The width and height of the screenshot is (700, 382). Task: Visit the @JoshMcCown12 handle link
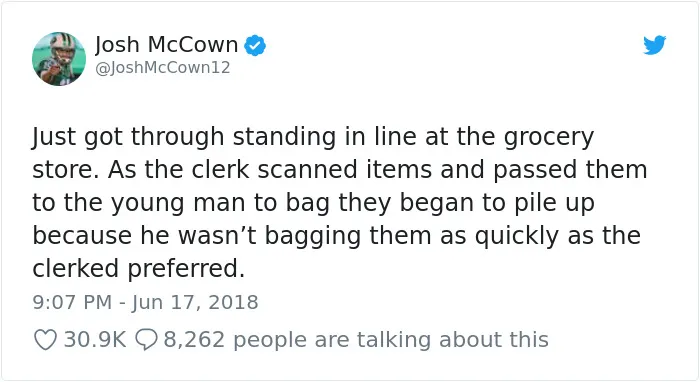pyautogui.click(x=162, y=68)
